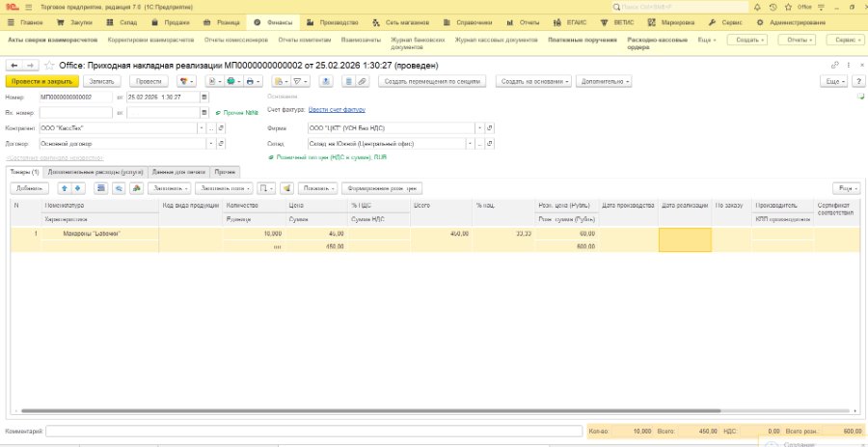Open attached files with the paperclip icon

click(x=362, y=81)
